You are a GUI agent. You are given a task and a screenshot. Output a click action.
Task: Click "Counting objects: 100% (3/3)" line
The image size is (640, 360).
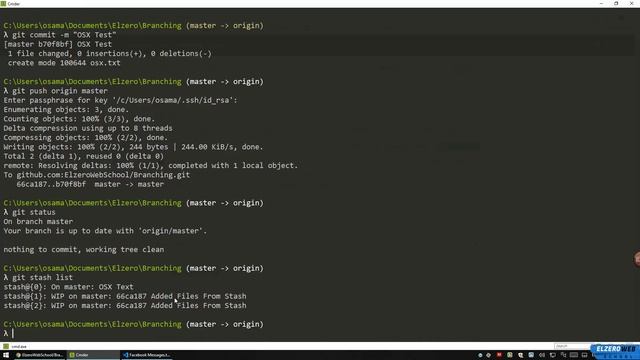pyautogui.click(x=79, y=119)
